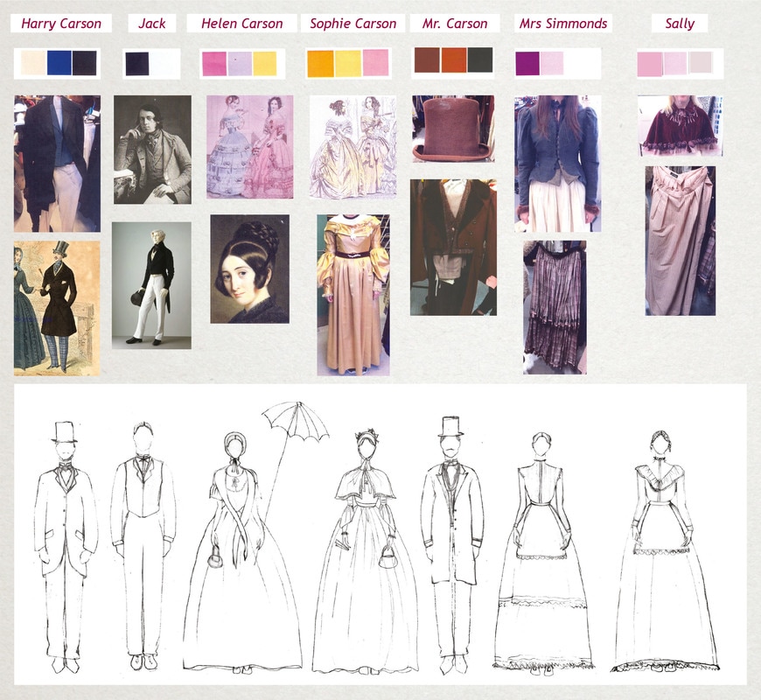761x700 pixels.
Task: Click the Sophie Carson name label
Action: pyautogui.click(x=353, y=24)
